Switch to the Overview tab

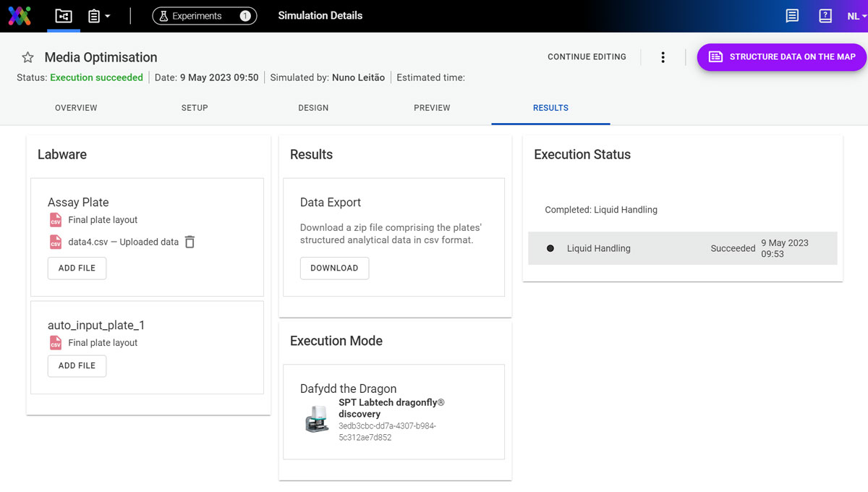[76, 108]
